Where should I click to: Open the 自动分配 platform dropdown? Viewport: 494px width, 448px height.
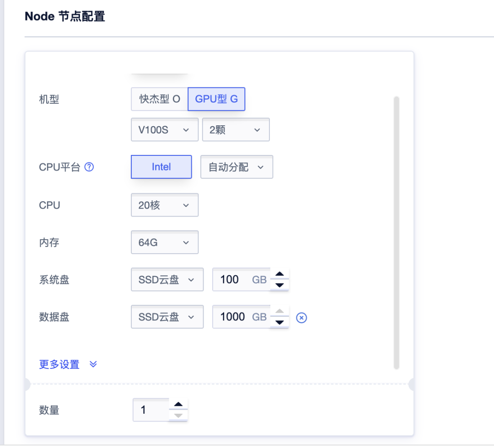coord(236,167)
